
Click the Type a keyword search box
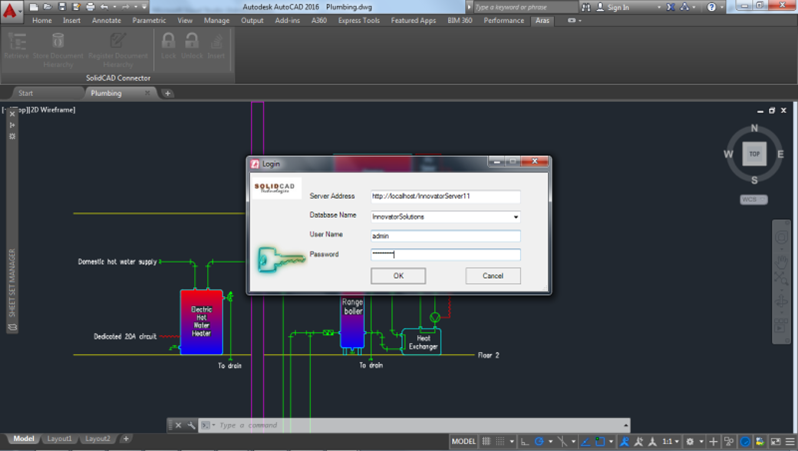click(525, 7)
